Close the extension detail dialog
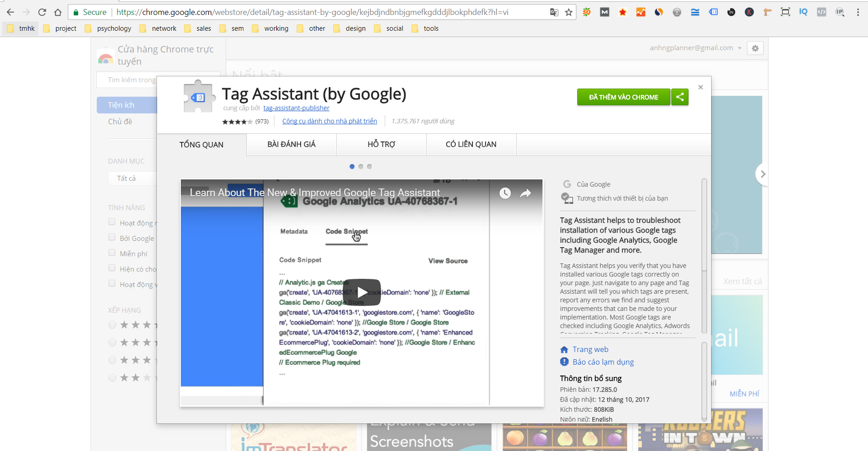Screen dimensions: 868x451 [x=701, y=87]
